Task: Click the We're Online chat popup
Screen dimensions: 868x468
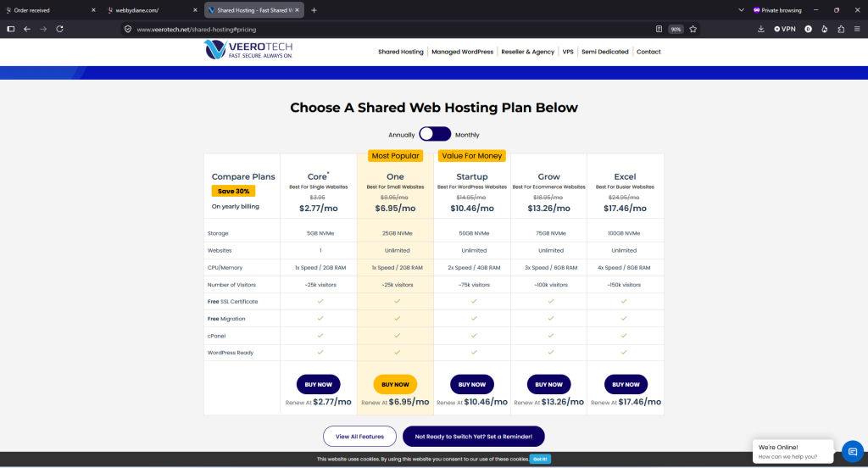Action: pyautogui.click(x=793, y=451)
